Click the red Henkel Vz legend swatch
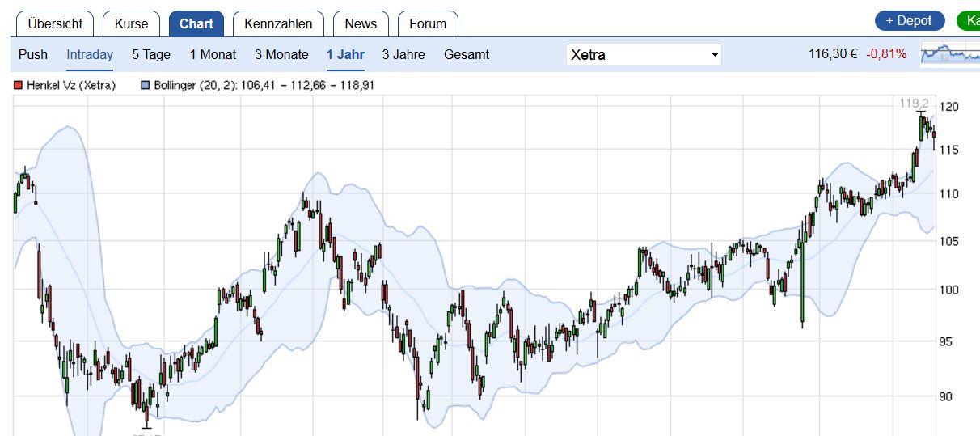 click(19, 85)
